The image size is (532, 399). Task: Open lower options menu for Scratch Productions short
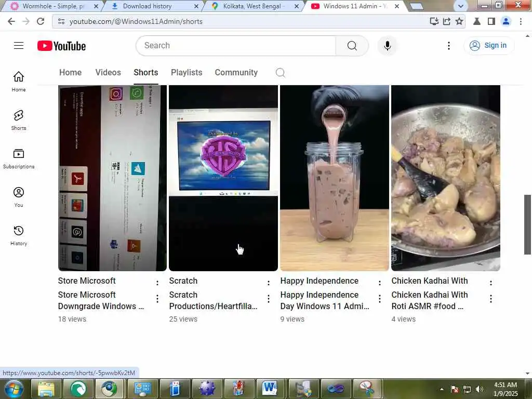269,299
